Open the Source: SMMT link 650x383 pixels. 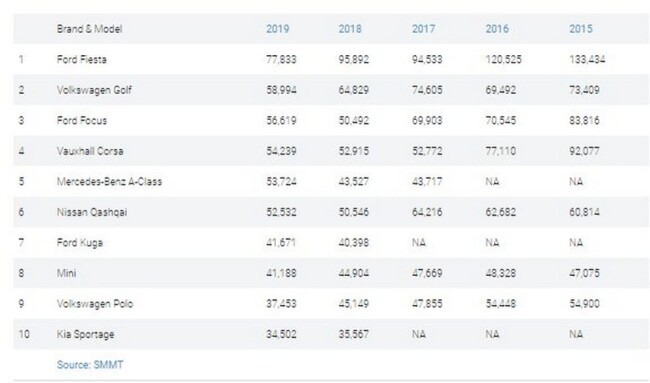coord(90,365)
